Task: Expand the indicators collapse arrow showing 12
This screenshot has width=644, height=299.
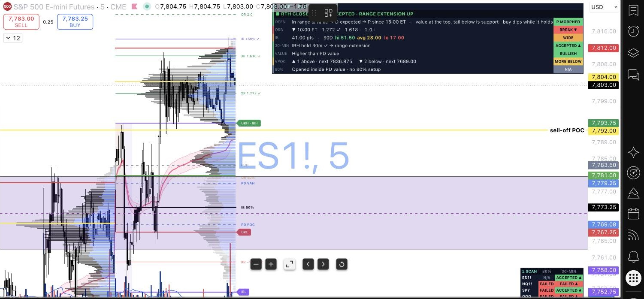Action: [x=12, y=38]
